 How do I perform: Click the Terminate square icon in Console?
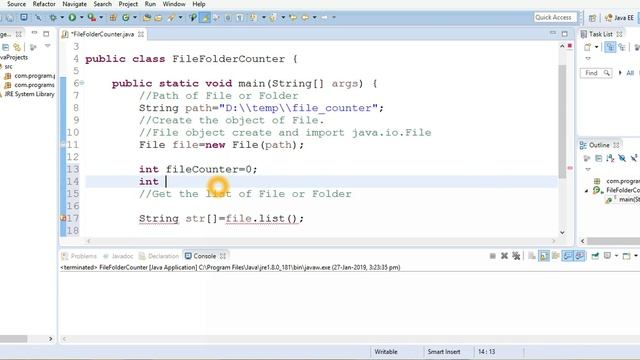coord(493,256)
